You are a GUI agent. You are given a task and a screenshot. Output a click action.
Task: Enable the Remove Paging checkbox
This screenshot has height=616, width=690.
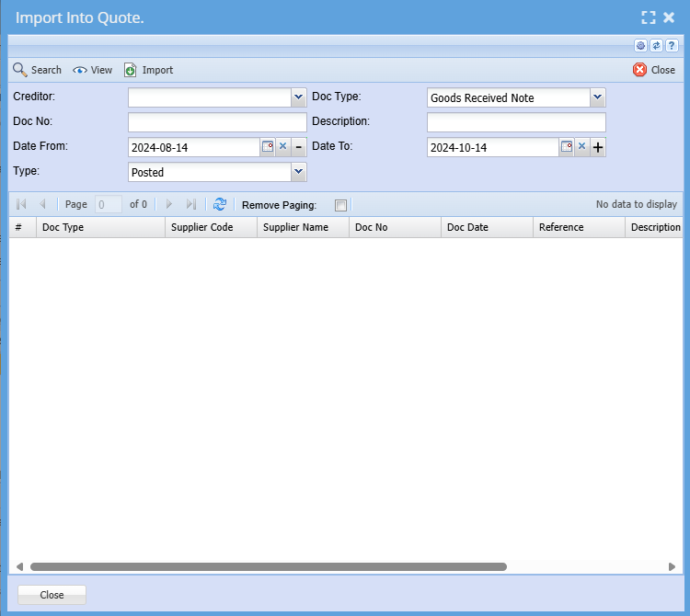point(341,205)
